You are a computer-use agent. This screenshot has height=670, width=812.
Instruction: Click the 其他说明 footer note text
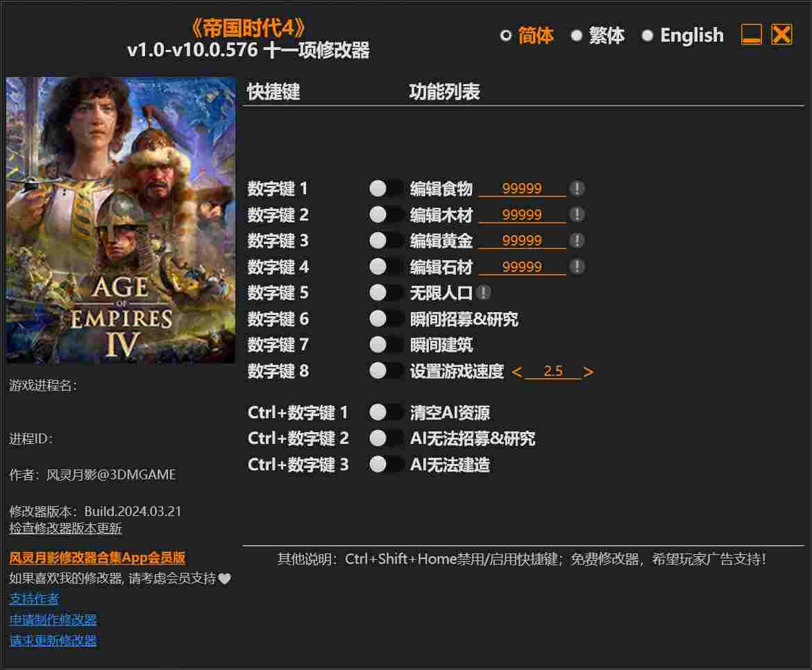click(x=521, y=559)
